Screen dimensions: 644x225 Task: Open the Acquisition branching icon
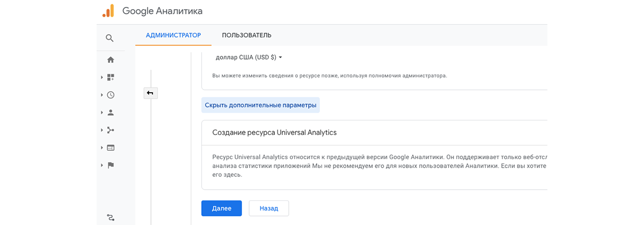pyautogui.click(x=111, y=130)
